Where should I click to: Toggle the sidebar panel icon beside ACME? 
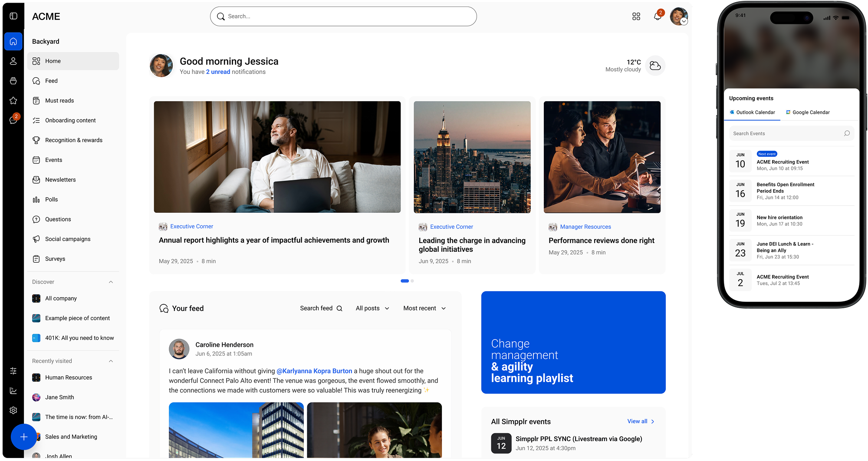tap(13, 16)
